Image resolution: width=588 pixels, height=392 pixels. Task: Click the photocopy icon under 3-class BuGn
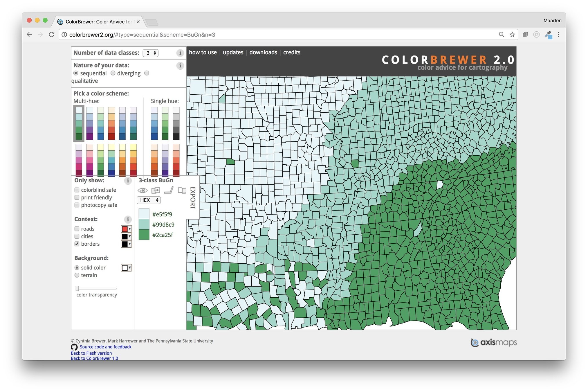pyautogui.click(x=156, y=190)
